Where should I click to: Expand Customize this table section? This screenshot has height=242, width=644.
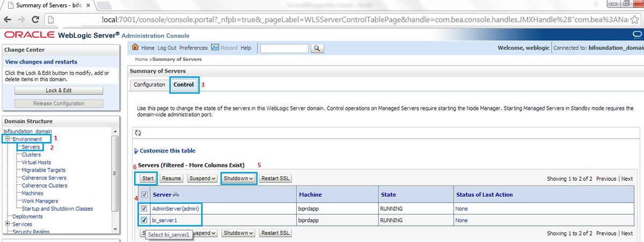[x=164, y=151]
